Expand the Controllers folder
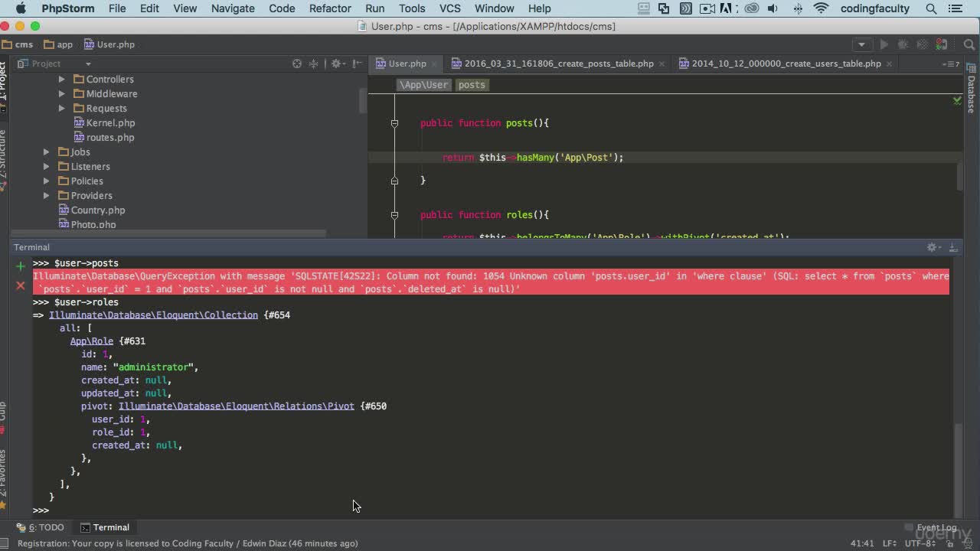Image resolution: width=980 pixels, height=551 pixels. tap(62, 80)
